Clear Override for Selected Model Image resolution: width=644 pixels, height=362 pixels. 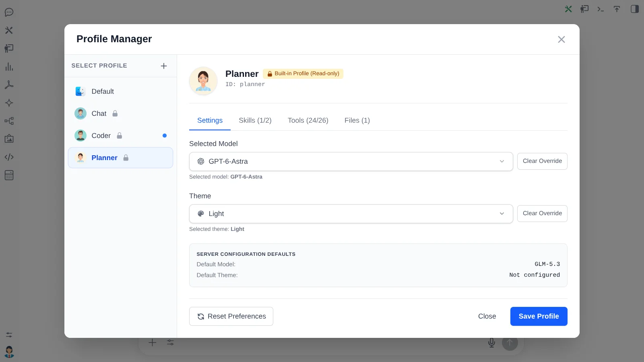click(542, 161)
